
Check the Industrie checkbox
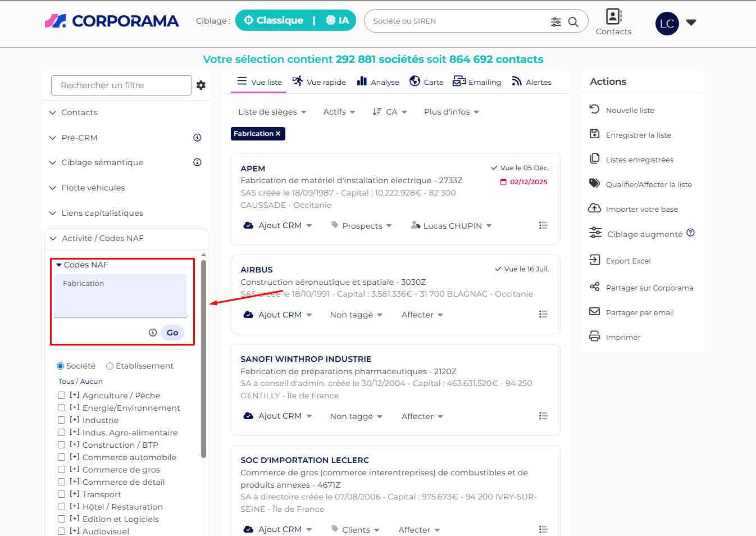point(62,420)
